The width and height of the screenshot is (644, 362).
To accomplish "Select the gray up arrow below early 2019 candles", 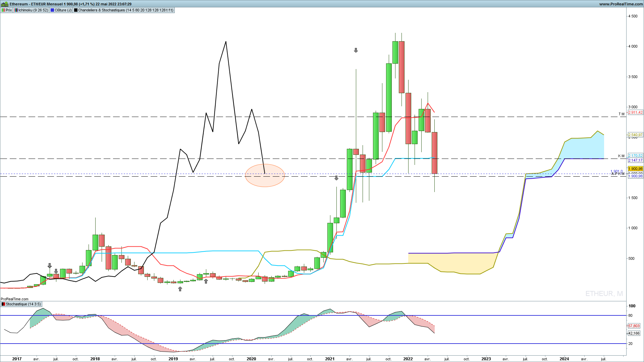I will point(180,289).
